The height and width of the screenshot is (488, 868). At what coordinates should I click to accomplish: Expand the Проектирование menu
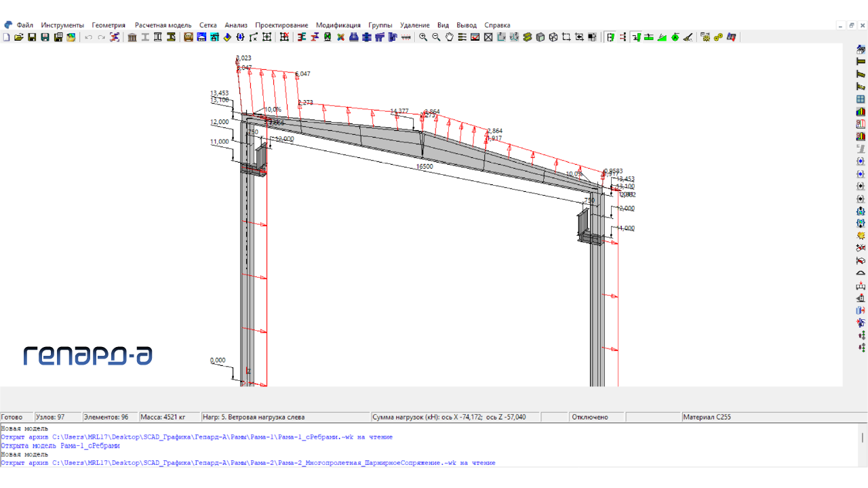pos(281,25)
